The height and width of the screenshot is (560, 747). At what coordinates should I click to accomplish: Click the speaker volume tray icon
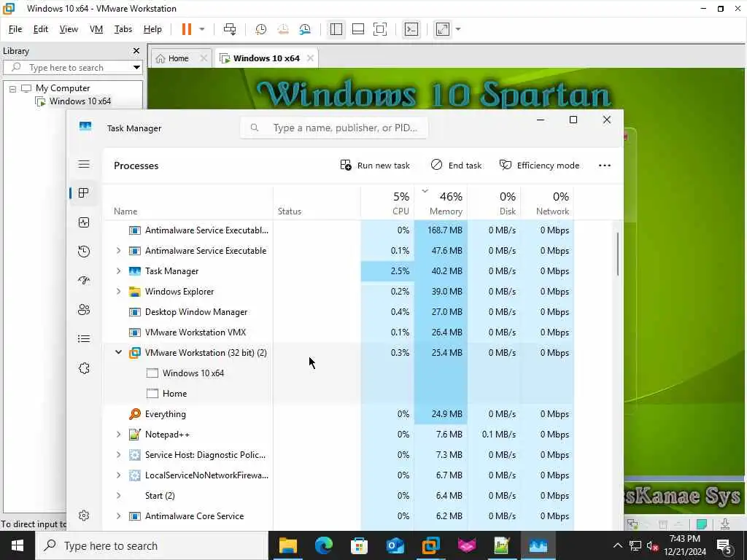(x=652, y=545)
